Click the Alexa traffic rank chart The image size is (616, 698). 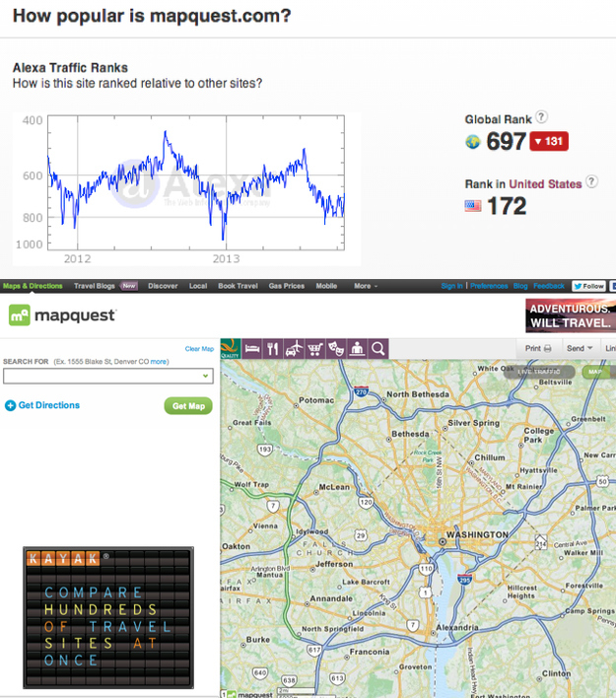(186, 188)
